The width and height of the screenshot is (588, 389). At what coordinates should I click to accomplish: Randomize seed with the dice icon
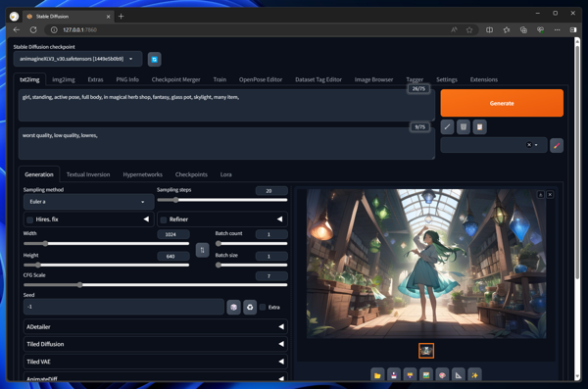click(x=233, y=308)
